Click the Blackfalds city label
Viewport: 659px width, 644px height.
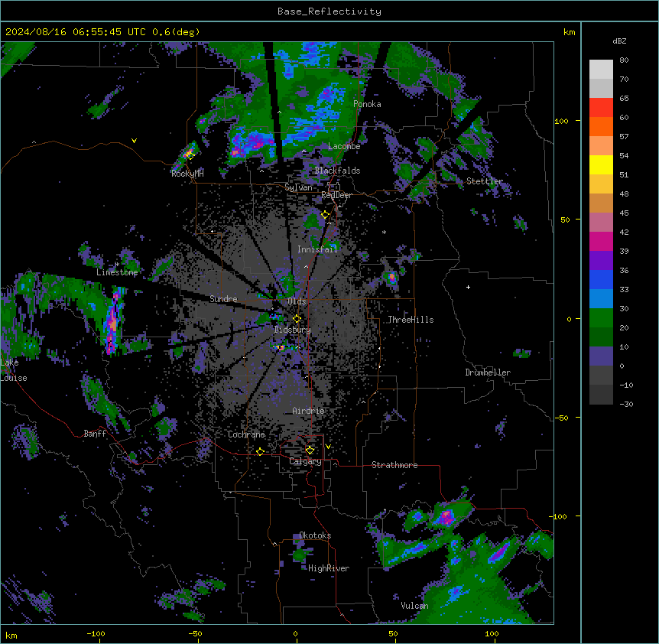[x=337, y=171]
